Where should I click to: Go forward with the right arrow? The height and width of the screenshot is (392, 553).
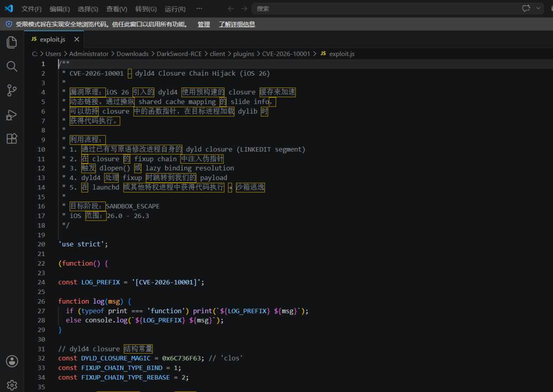click(x=244, y=9)
